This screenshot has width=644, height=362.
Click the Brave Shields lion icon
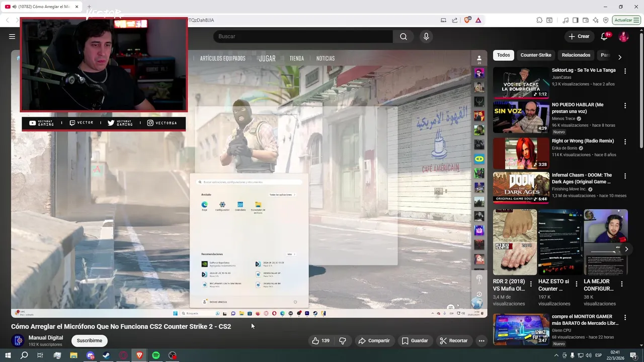pyautogui.click(x=467, y=20)
